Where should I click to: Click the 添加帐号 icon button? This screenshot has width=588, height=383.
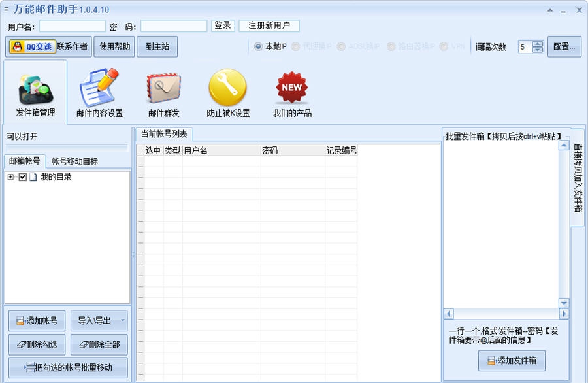36,320
